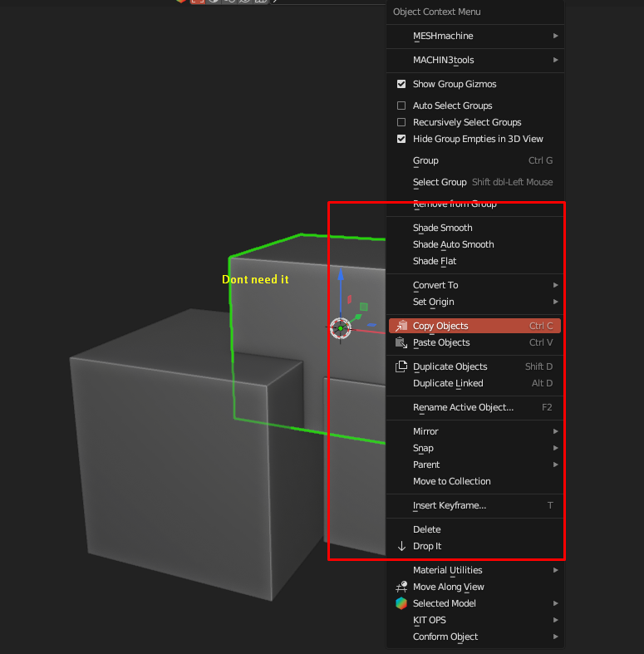The height and width of the screenshot is (654, 644).
Task: Click the Object Context Menu title
Action: [x=437, y=12]
